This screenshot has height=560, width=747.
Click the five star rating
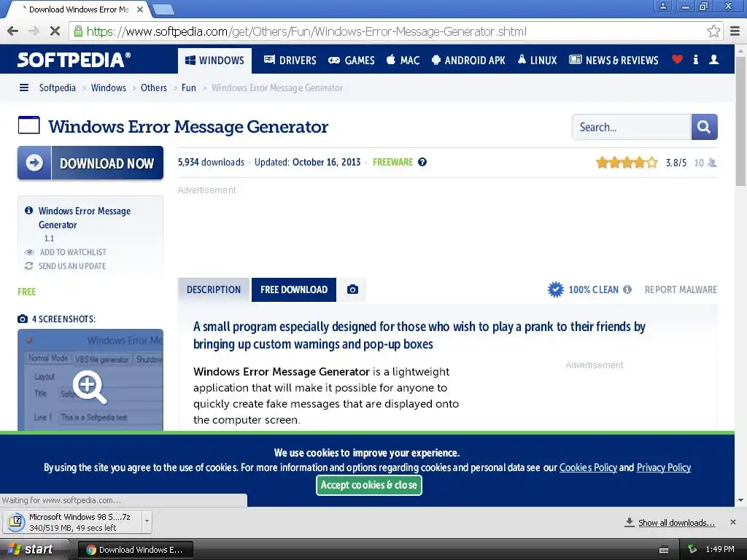point(627,163)
